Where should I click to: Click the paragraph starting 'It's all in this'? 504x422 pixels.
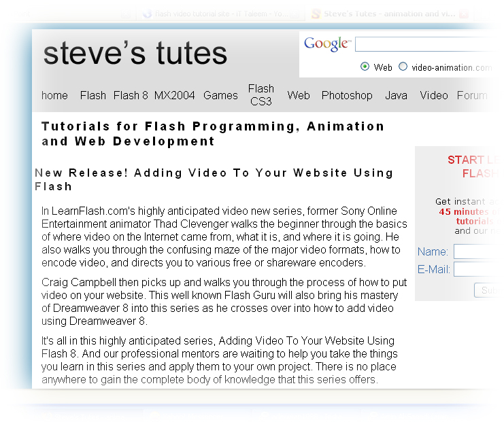(x=220, y=360)
